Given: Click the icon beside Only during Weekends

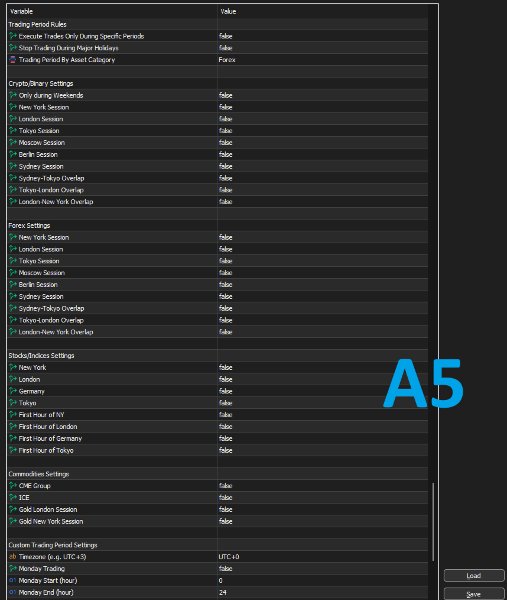Looking at the screenshot, I should (13, 95).
